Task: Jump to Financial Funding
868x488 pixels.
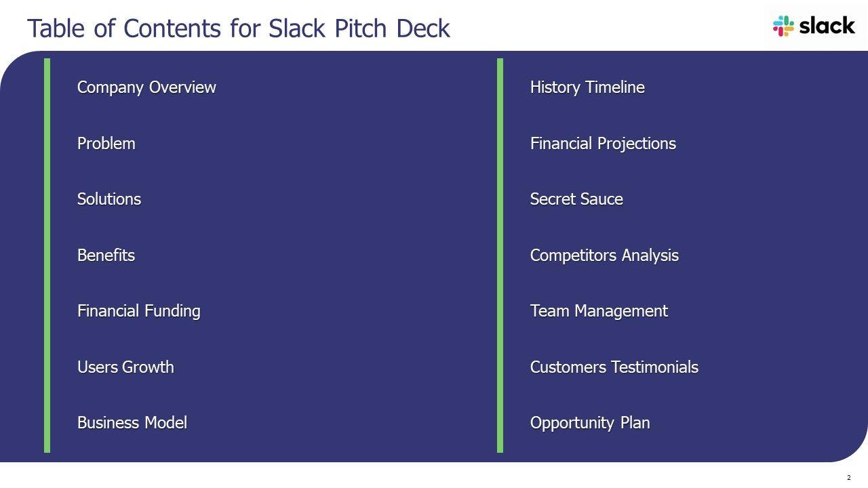Action: coord(139,311)
